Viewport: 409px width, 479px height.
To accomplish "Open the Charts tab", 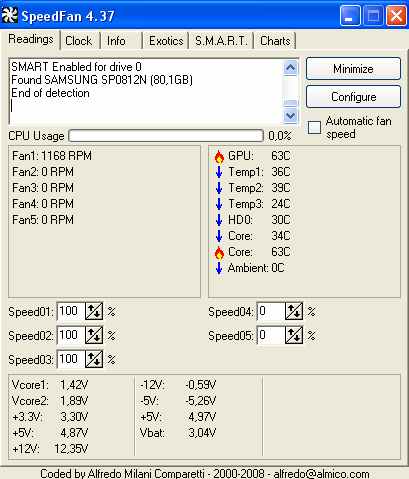I will tap(275, 41).
